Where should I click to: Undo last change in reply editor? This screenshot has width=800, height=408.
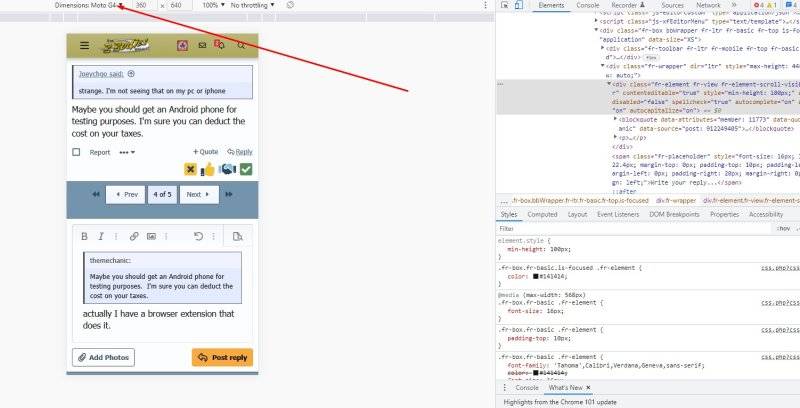coord(198,236)
